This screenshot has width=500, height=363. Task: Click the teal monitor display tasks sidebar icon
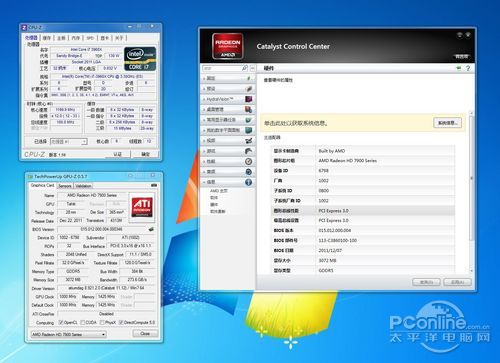click(249, 120)
